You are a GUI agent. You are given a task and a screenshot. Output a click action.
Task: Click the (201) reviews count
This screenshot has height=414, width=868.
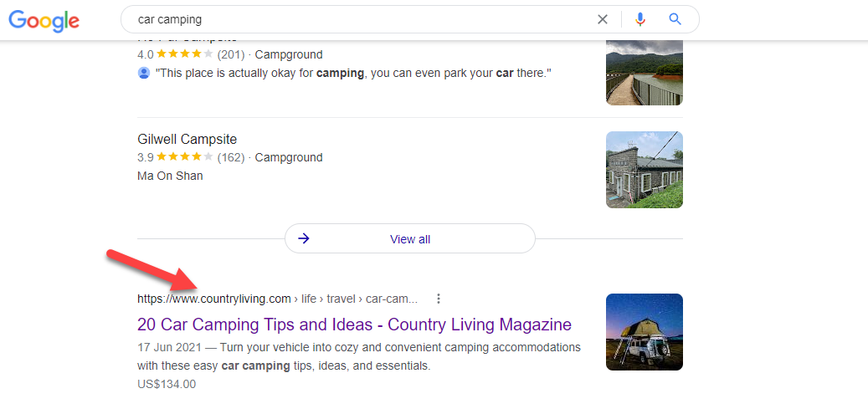click(231, 55)
